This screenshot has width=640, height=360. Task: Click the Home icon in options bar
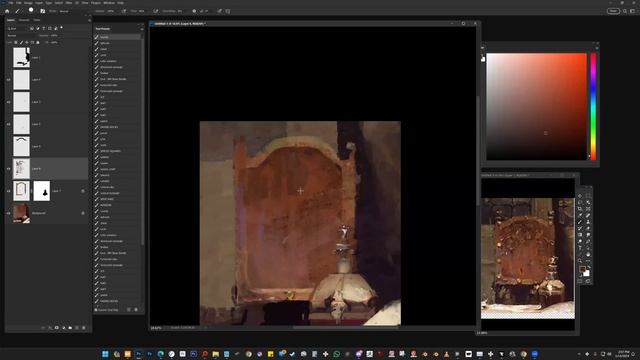[x=7, y=11]
